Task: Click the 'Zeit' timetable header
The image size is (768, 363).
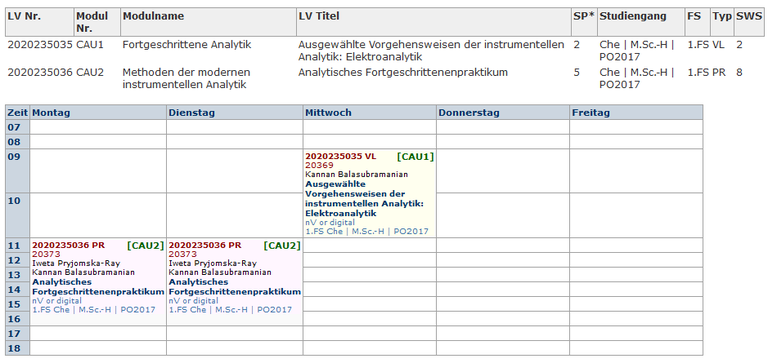Action: 18,113
